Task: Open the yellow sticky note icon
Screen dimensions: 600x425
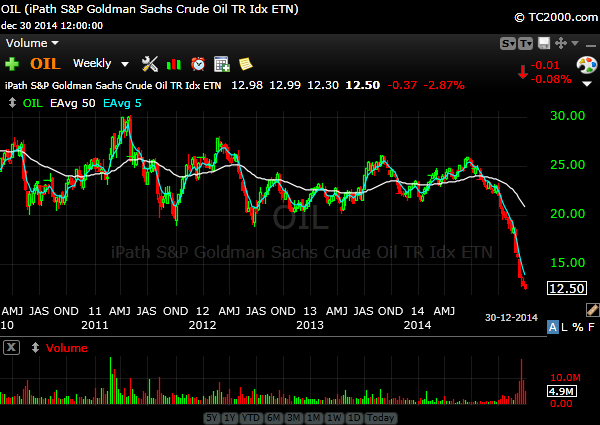Action: pyautogui.click(x=246, y=64)
